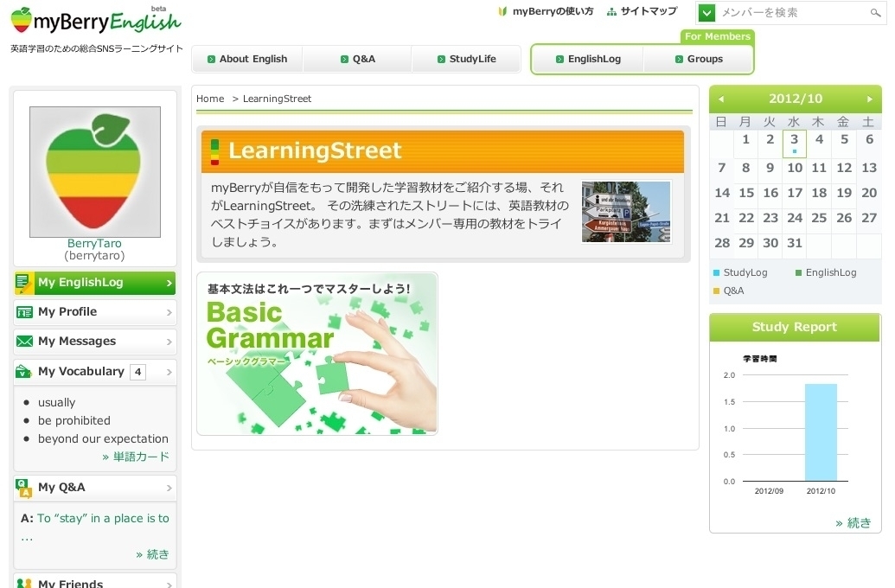Go to previous month in calendar
Screen dimensions: 895x588
721,99
